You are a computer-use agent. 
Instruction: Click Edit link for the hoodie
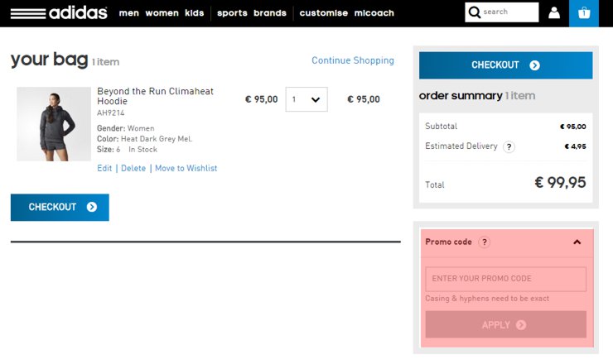point(104,168)
